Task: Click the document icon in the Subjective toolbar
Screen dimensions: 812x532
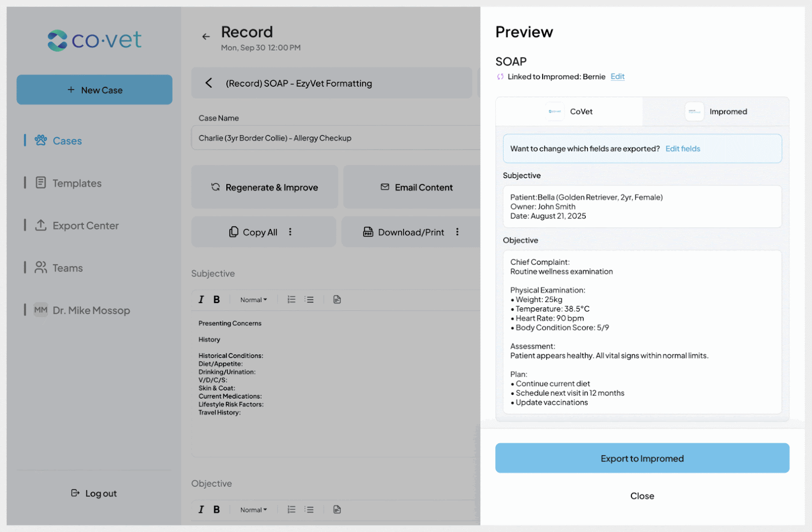Action: [337, 300]
